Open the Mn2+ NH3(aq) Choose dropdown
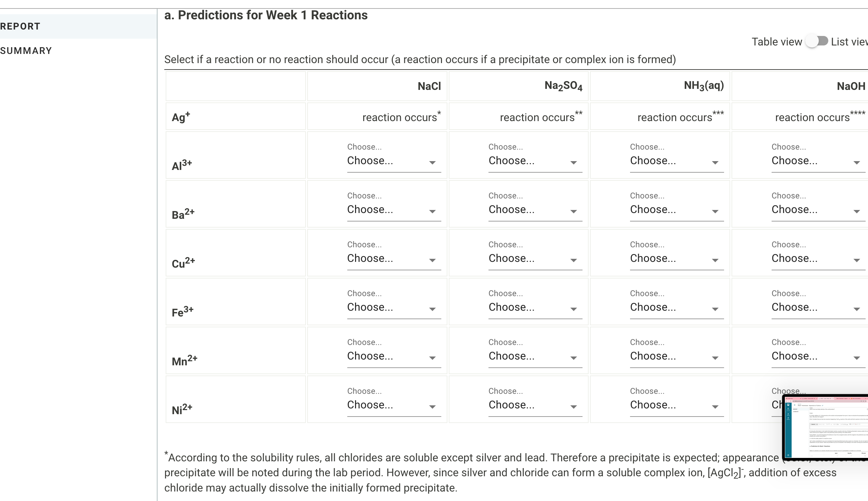Image resolution: width=868 pixels, height=501 pixels. (677, 356)
